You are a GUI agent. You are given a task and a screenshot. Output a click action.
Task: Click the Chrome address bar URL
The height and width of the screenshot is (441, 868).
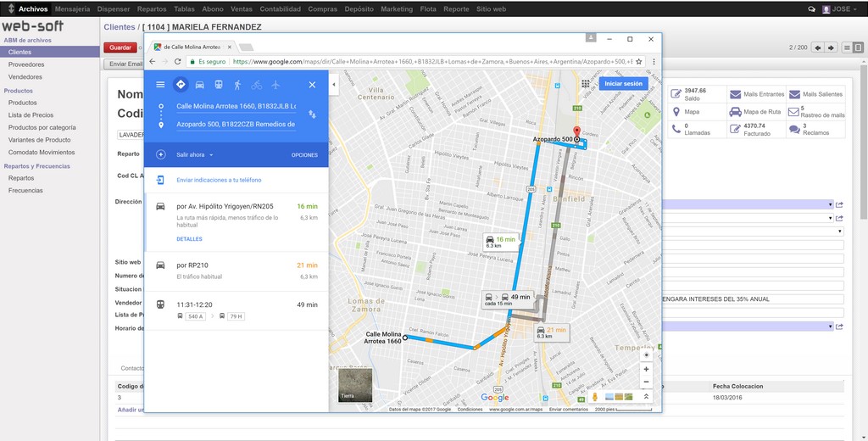[x=431, y=62]
